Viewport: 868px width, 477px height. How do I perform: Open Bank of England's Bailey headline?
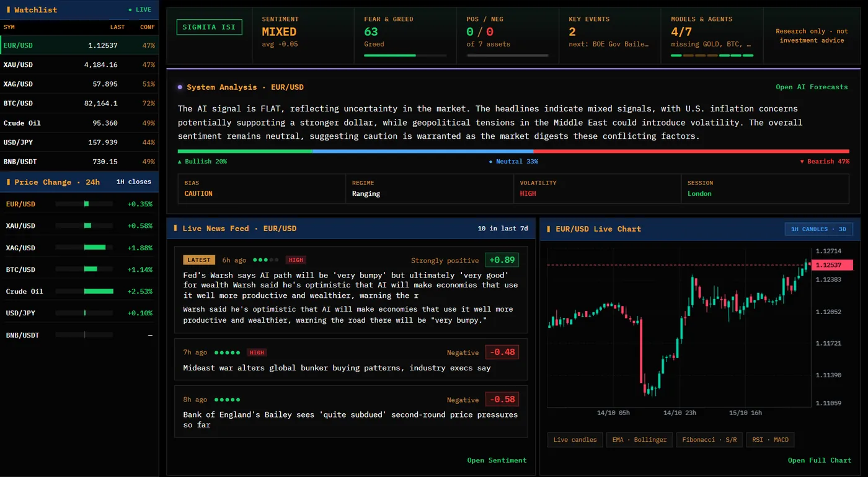[350, 420]
